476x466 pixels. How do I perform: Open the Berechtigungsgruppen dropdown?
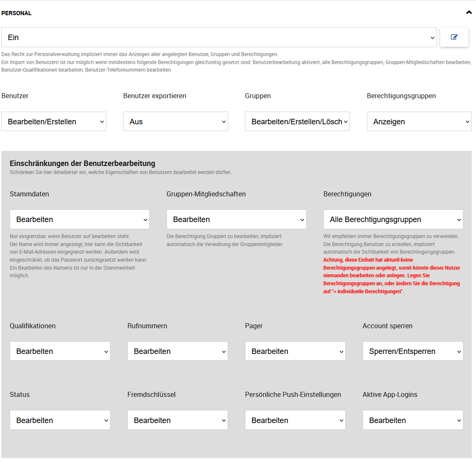click(419, 121)
